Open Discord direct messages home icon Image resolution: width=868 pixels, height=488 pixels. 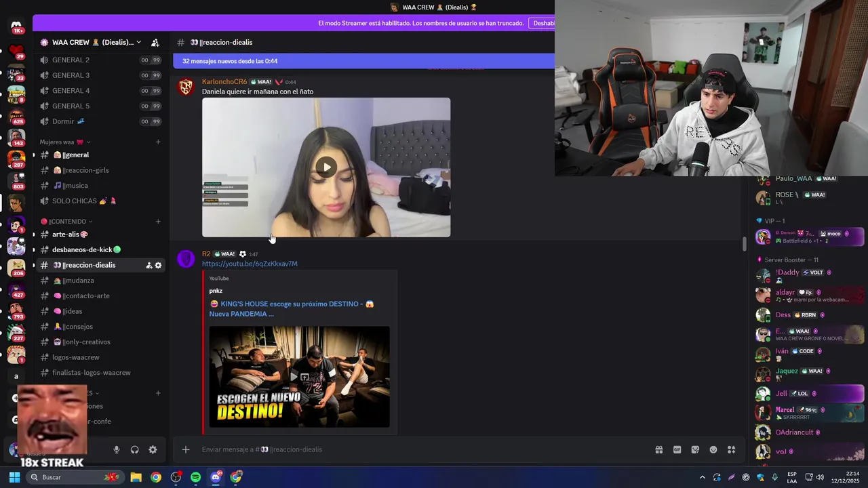point(16,26)
